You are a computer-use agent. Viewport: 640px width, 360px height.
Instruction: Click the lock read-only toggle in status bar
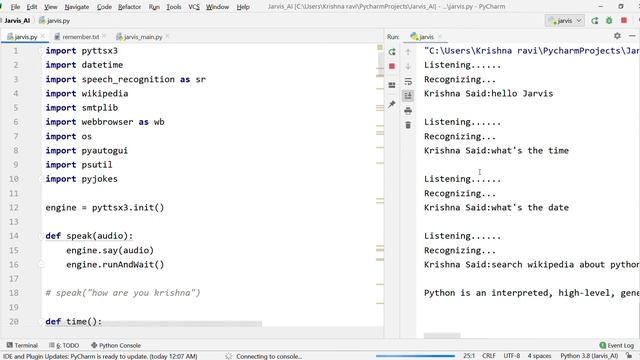(629, 356)
